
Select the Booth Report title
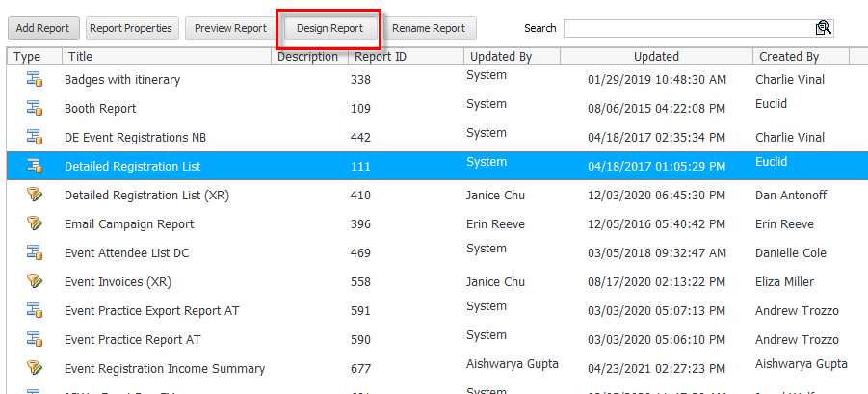[100, 109]
